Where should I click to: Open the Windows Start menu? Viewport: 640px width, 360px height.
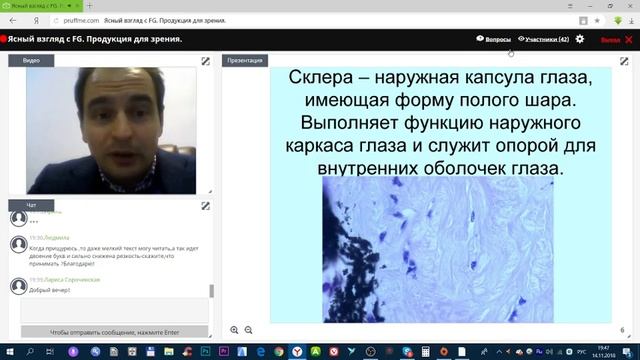10,351
